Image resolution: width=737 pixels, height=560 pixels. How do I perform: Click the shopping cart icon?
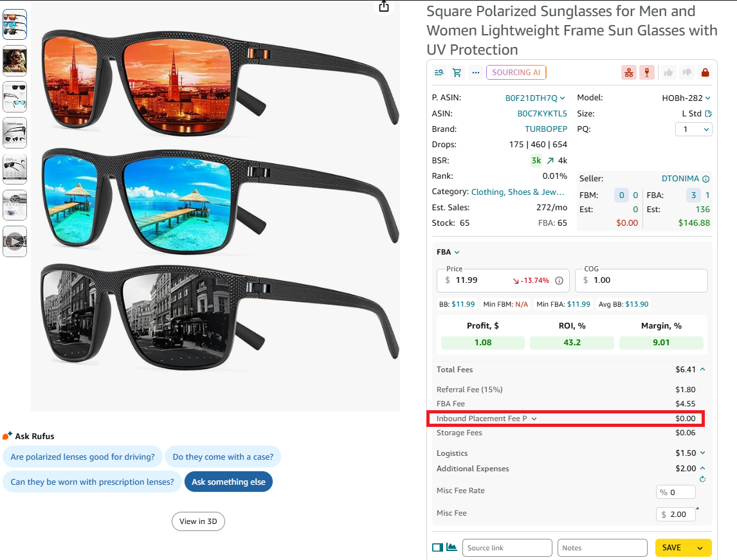click(x=457, y=73)
